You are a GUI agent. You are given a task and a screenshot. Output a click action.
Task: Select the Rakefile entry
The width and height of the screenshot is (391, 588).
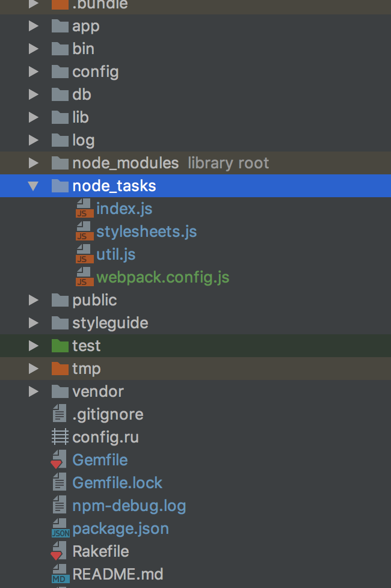[100, 551]
